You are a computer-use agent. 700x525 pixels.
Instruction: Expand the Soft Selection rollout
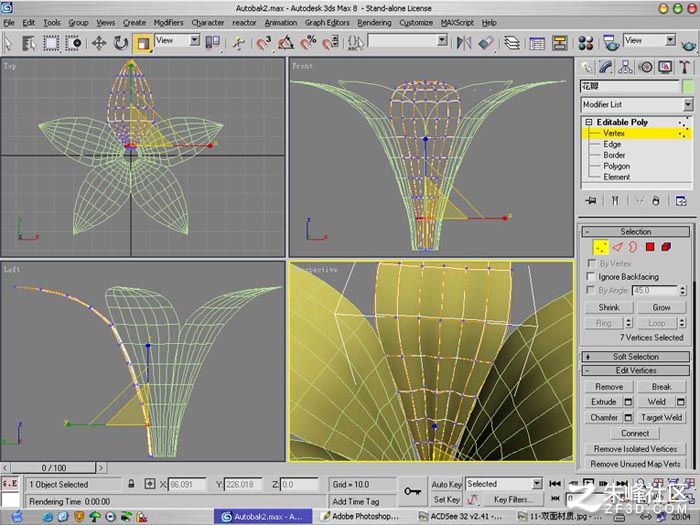pyautogui.click(x=636, y=356)
